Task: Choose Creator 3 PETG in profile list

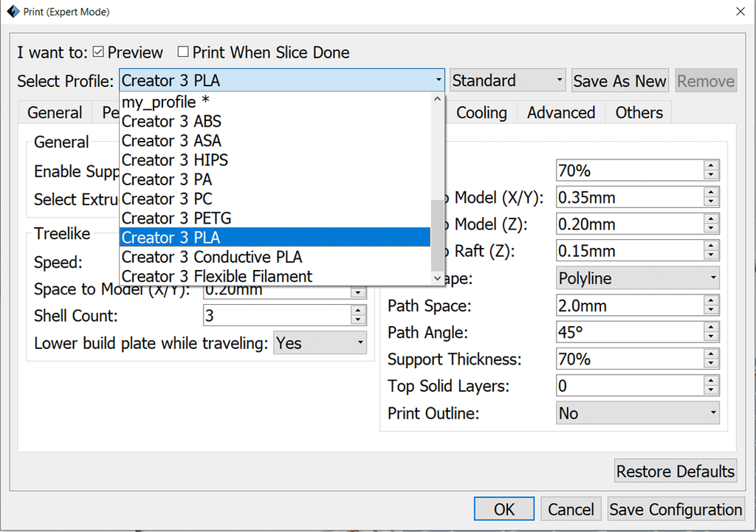Action: (176, 218)
